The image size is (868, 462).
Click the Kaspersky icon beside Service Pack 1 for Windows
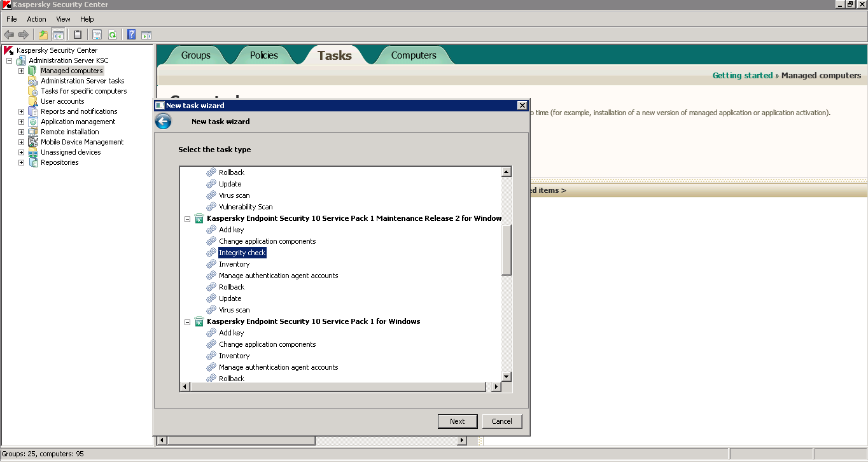(199, 321)
